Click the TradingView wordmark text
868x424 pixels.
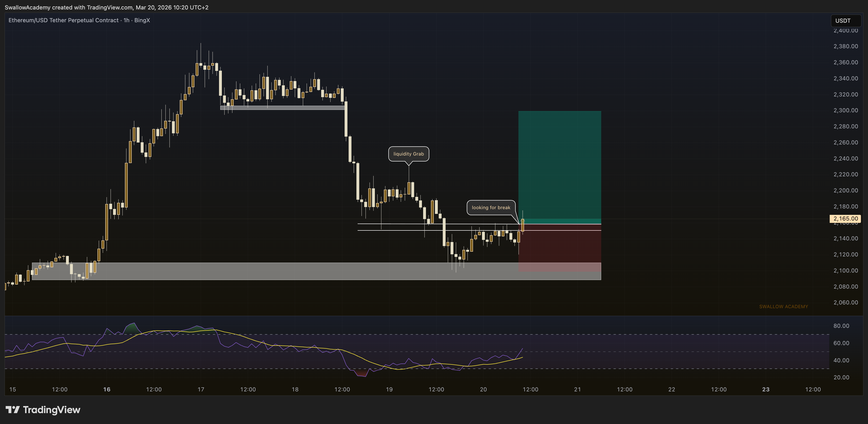[52, 410]
